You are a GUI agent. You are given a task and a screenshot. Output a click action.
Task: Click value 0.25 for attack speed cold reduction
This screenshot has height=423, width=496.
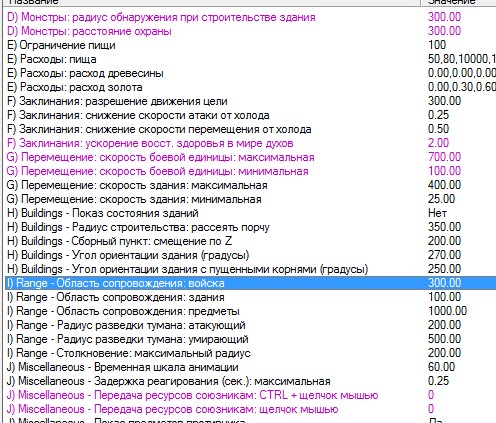tap(439, 115)
